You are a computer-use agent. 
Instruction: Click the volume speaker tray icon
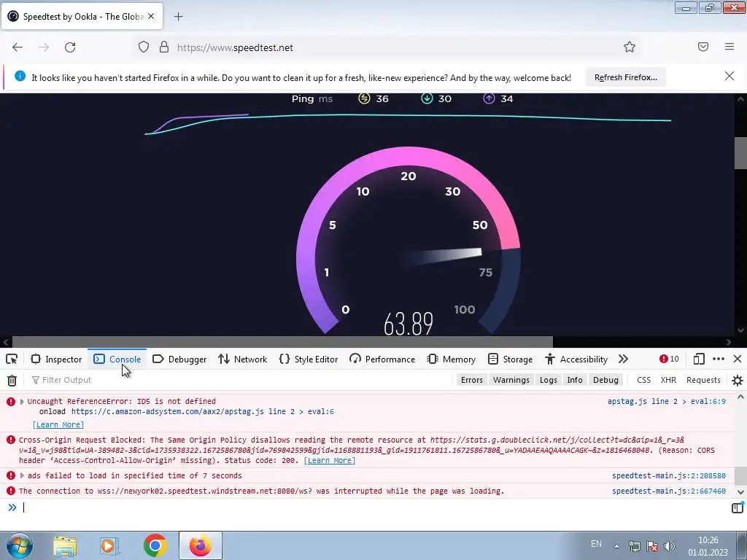coord(670,546)
